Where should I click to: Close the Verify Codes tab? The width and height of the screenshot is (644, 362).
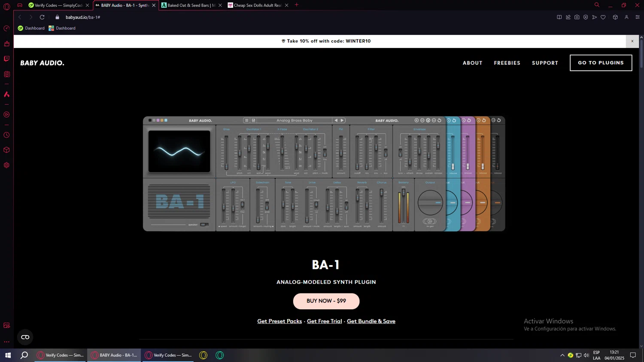click(87, 5)
